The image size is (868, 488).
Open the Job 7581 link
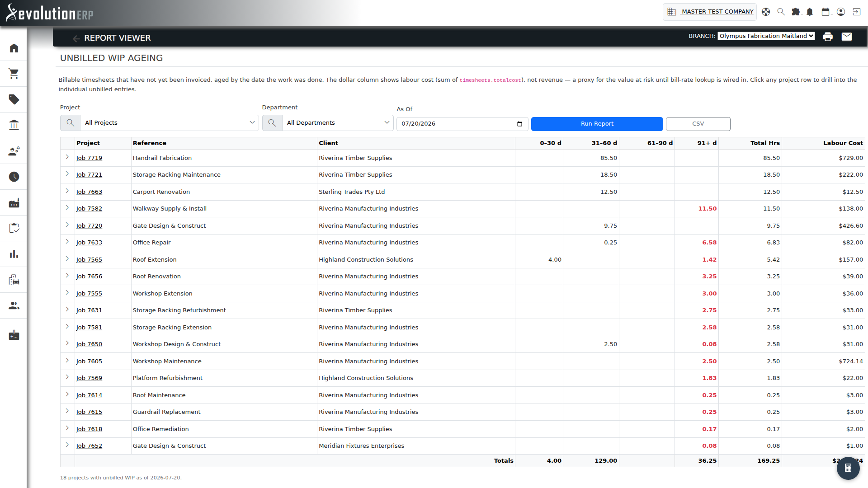click(89, 328)
